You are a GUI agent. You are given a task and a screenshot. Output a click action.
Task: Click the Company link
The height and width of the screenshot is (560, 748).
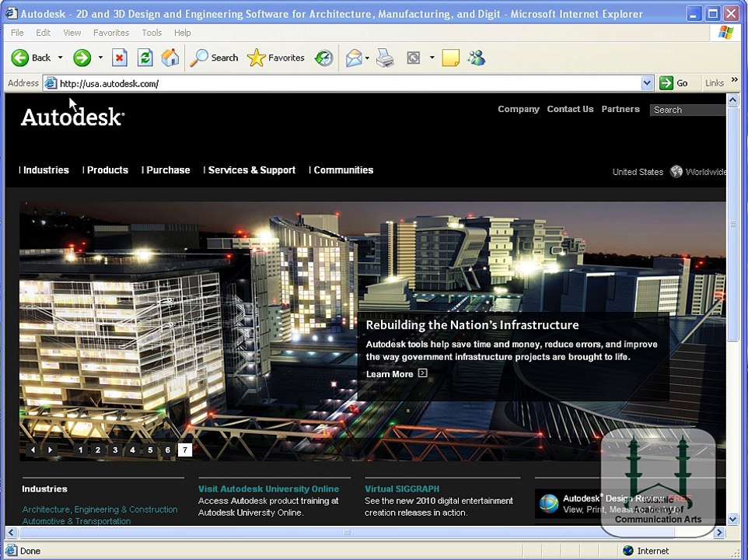click(519, 109)
